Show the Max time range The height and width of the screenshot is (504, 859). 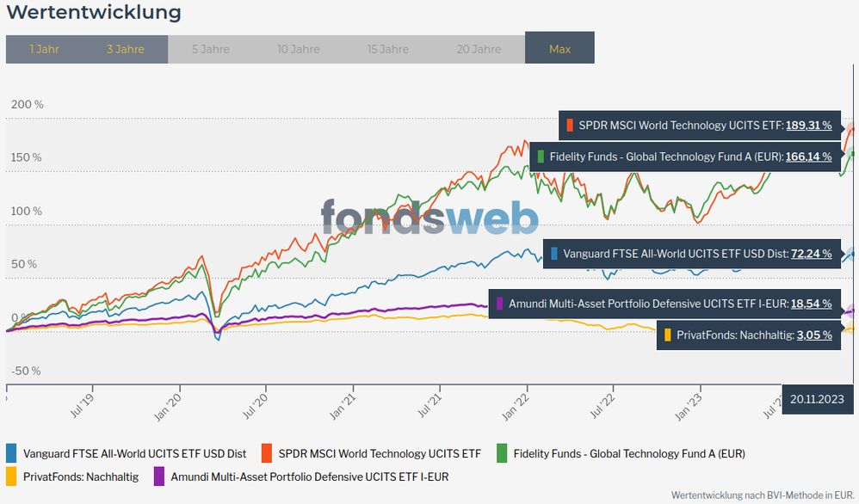559,49
